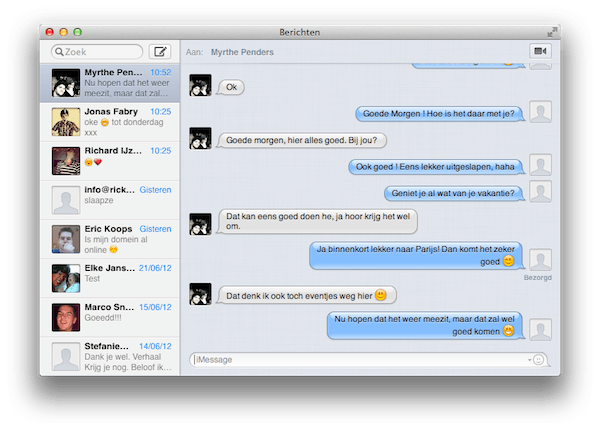Image resolution: width=600 pixels, height=431 pixels.
Task: Click 'Nu hopen dat het weer meezit' sent bubble
Action: (426, 325)
